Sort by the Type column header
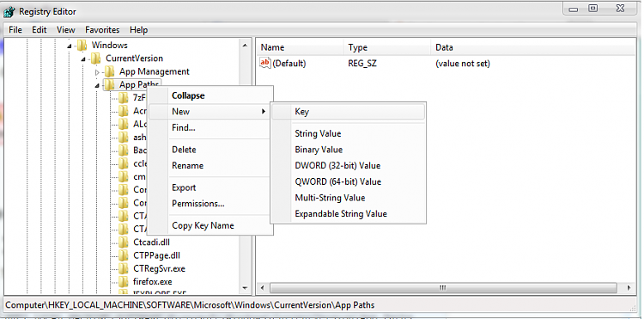The width and height of the screenshot is (644, 319). pos(387,47)
